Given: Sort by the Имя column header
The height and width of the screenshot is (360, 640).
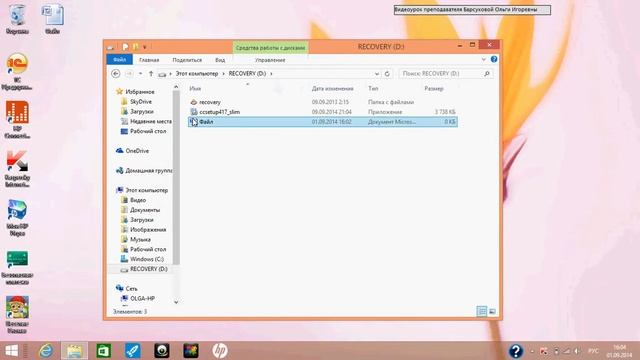Looking at the screenshot, I should 195,89.
